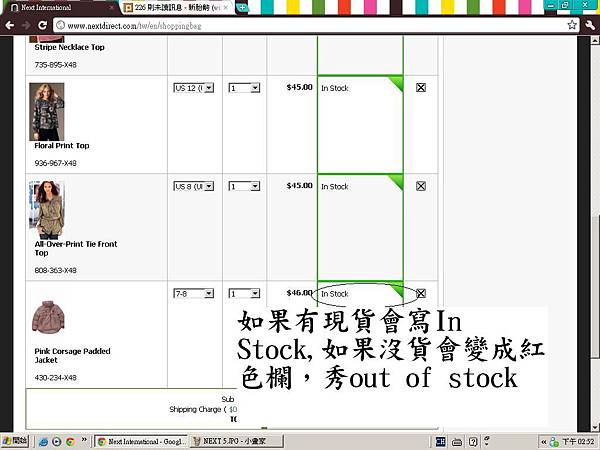Open the Pink Corsage Padded Jacket thumbnail
Viewport: 600px width, 450px height.
tap(48, 317)
